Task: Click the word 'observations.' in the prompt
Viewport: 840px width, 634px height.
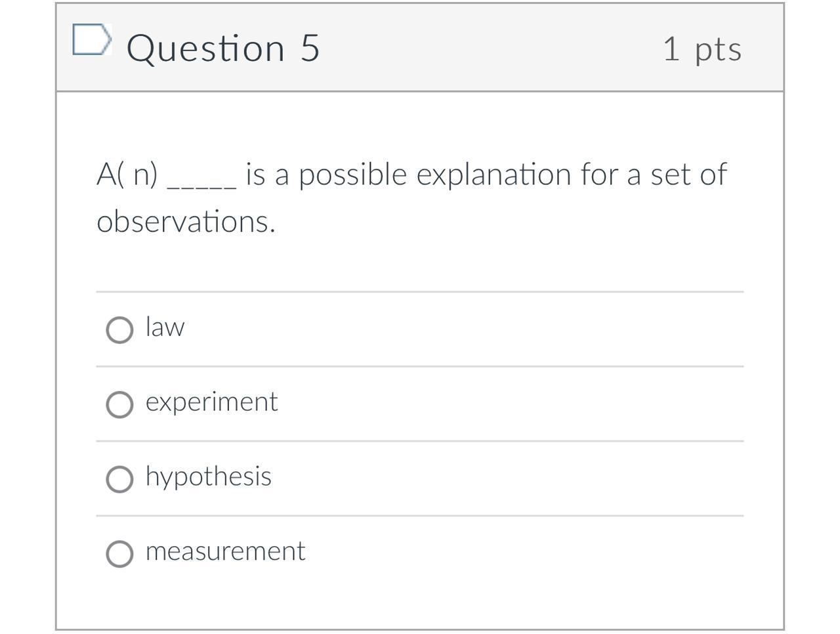Action: (x=186, y=222)
